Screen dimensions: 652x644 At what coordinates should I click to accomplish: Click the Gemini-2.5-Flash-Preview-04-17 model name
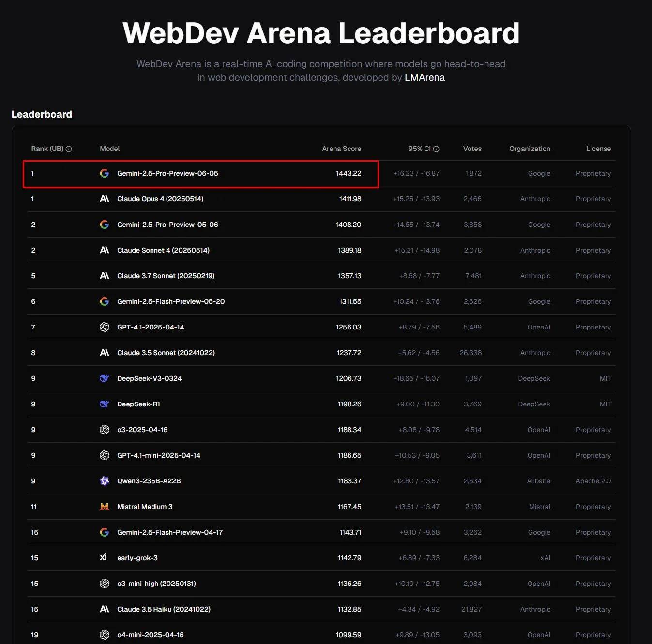pos(170,532)
